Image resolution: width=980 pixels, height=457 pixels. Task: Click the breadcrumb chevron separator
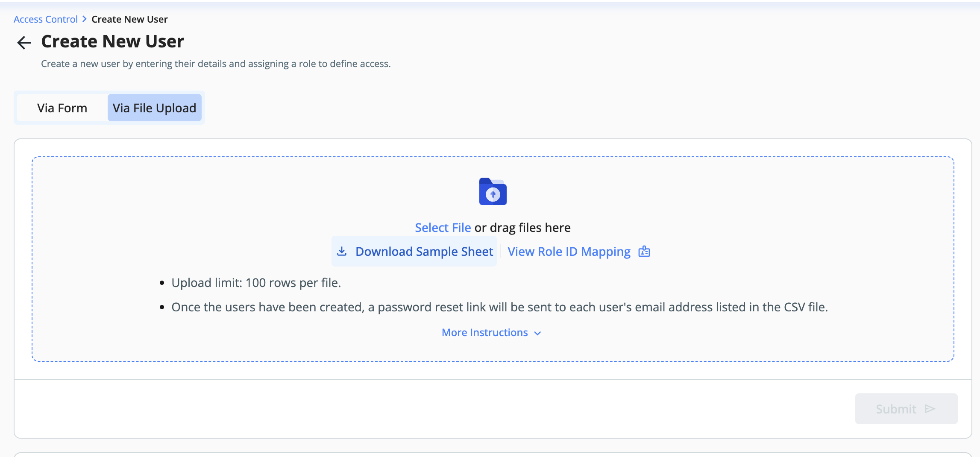pos(85,19)
